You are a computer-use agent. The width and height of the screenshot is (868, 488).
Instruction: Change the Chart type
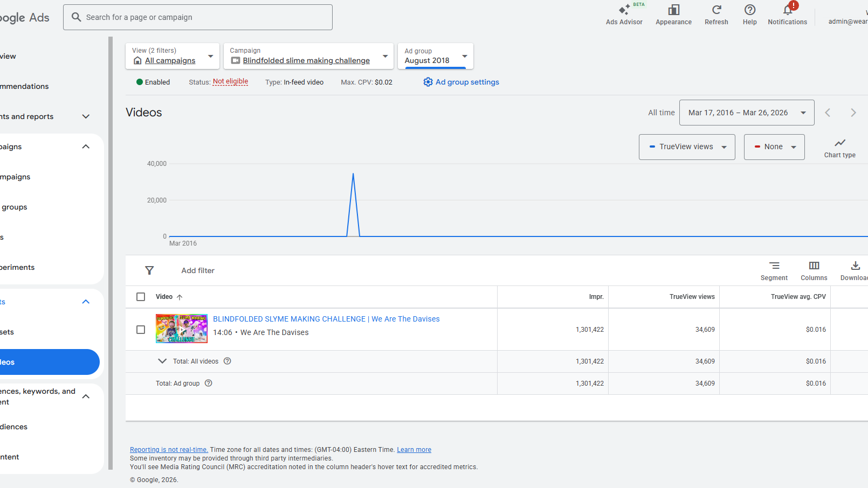[x=839, y=148]
